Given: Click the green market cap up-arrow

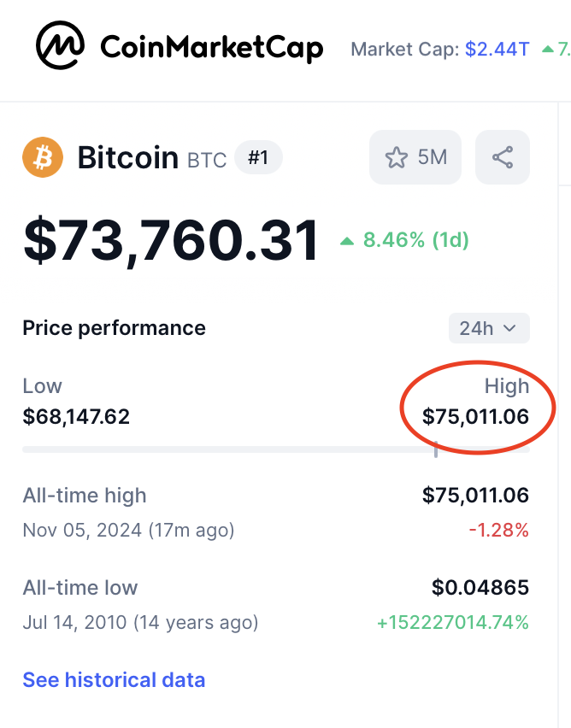Looking at the screenshot, I should [x=548, y=49].
